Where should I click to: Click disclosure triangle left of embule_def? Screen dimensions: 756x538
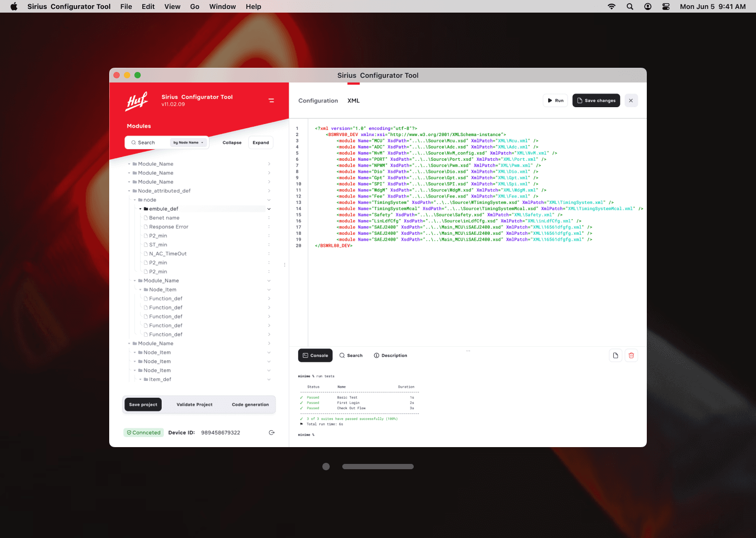pos(140,209)
